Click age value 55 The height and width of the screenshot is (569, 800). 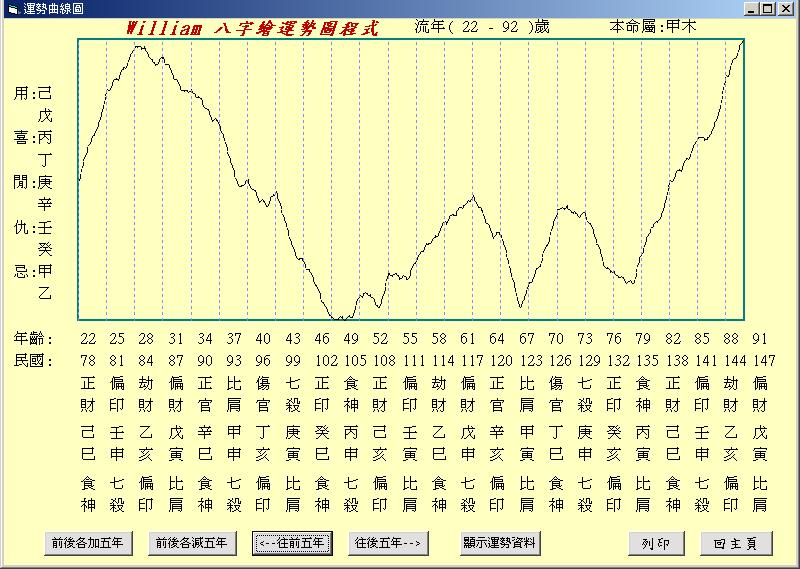[x=410, y=339]
